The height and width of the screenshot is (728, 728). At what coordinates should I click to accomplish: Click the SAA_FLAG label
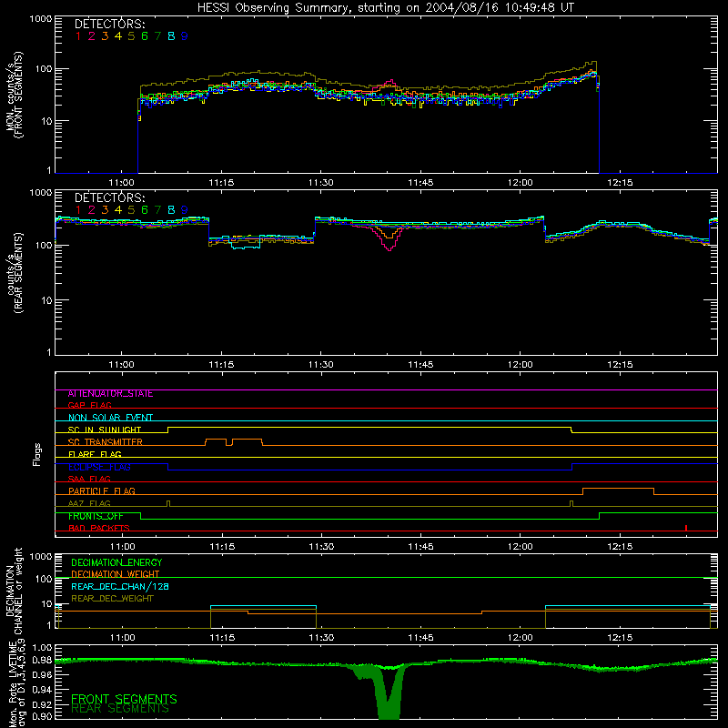pos(89,479)
